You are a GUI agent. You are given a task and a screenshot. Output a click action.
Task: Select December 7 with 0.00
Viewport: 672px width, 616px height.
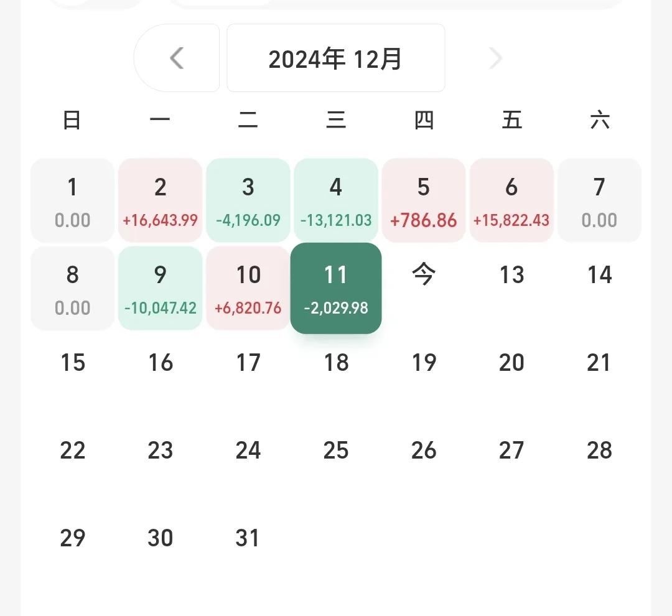click(x=599, y=200)
